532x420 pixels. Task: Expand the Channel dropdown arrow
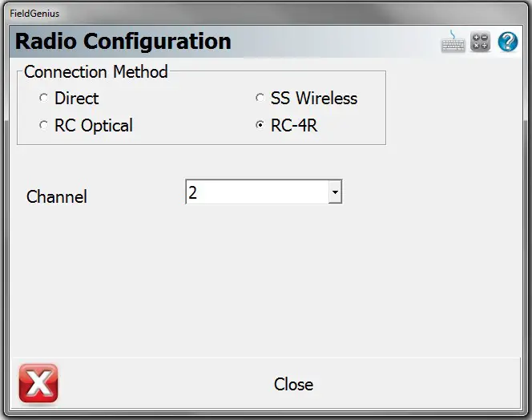tap(336, 192)
